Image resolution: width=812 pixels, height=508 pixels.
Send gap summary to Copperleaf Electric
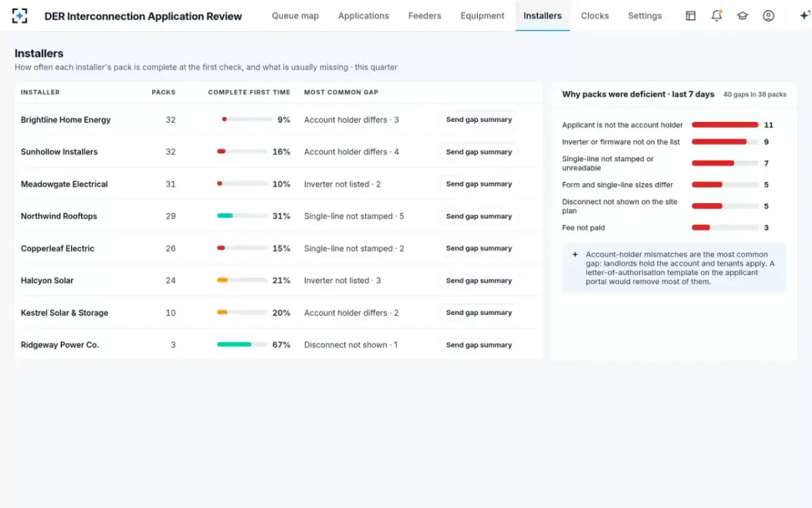[x=478, y=248]
